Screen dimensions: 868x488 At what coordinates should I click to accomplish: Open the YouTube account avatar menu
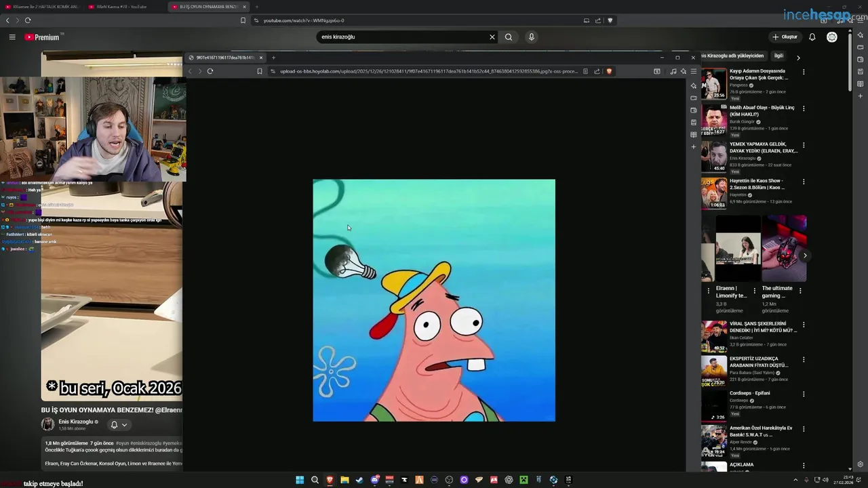pyautogui.click(x=832, y=37)
